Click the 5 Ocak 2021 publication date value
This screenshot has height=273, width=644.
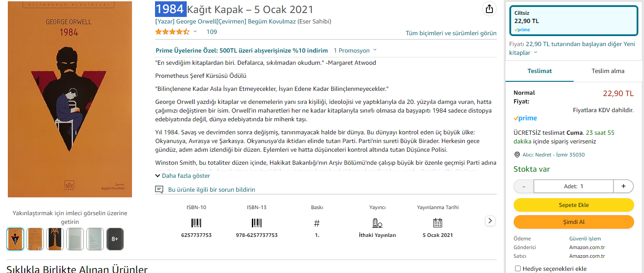pos(438,235)
